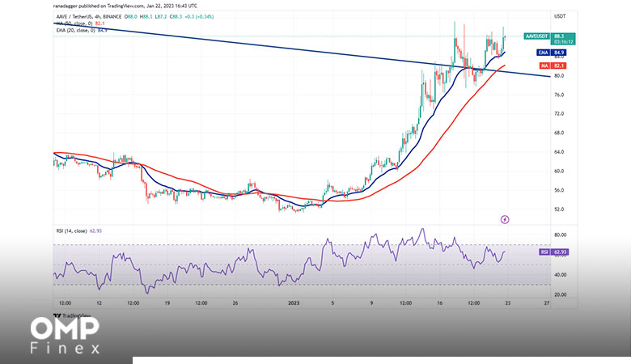This screenshot has width=631, height=364.
Task: Click the 56.0 price axis label
Action: click(560, 190)
